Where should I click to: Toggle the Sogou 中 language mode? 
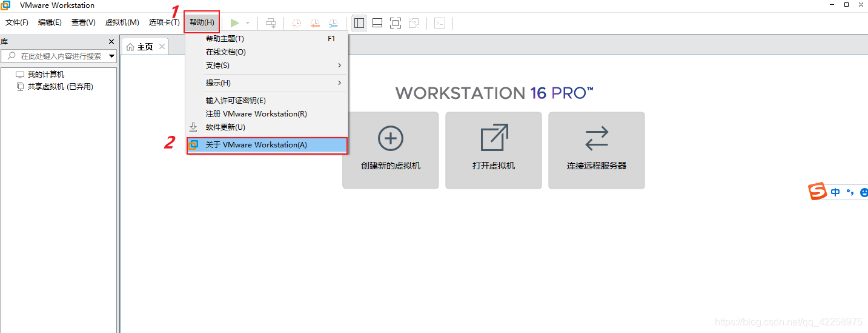(x=836, y=192)
